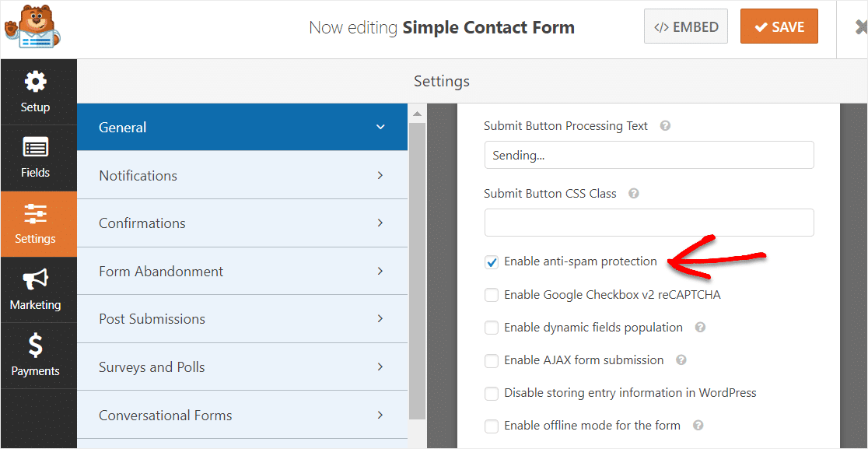Image resolution: width=868 pixels, height=449 pixels.
Task: Click help icon for dynamic fields population
Action: click(x=700, y=328)
